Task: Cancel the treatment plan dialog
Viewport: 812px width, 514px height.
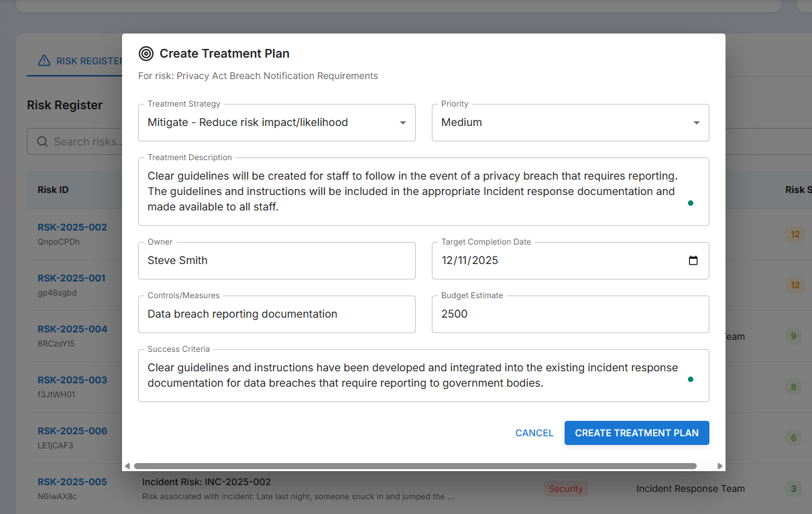Action: pos(534,433)
